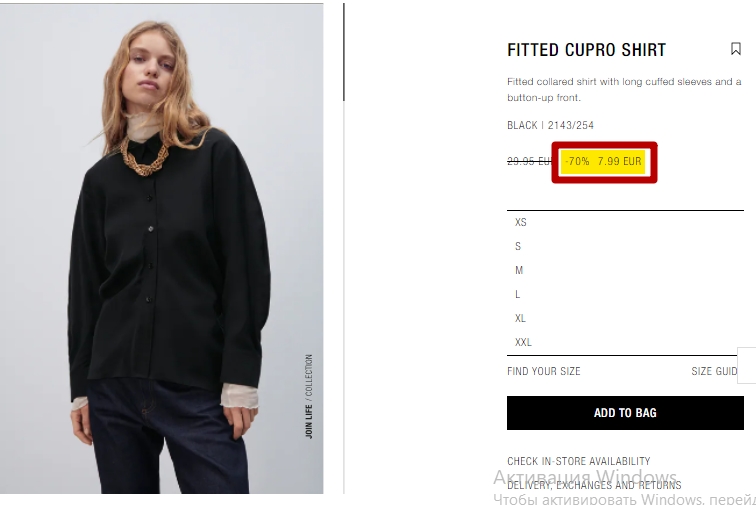Image resolution: width=756 pixels, height=505 pixels.
Task: Click the Join Life Collection label
Action: 309,396
